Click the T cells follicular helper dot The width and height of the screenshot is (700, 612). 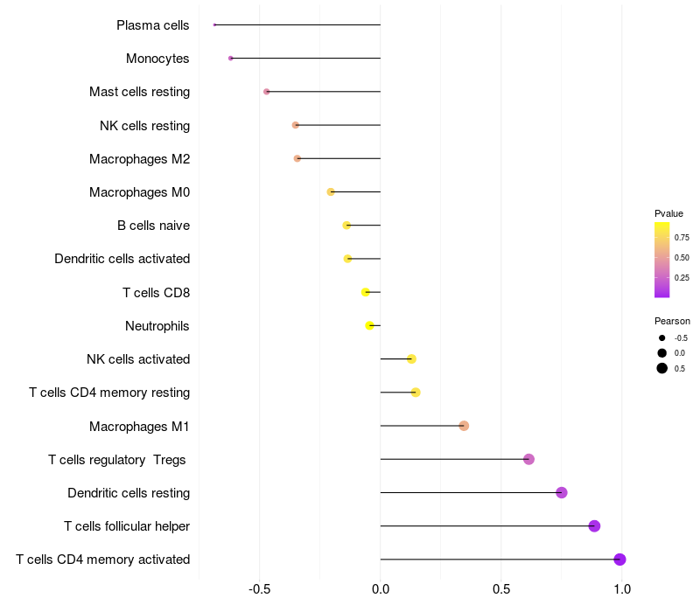[594, 526]
